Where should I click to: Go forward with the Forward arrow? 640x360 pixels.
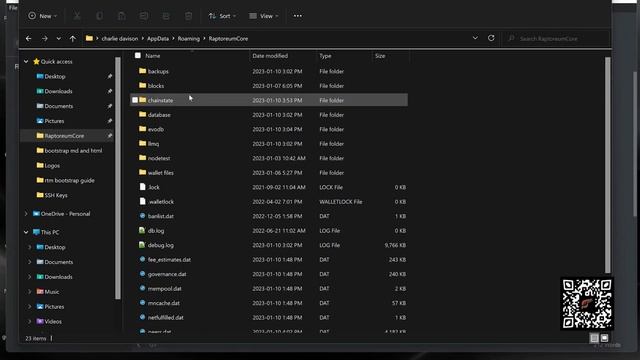44,38
